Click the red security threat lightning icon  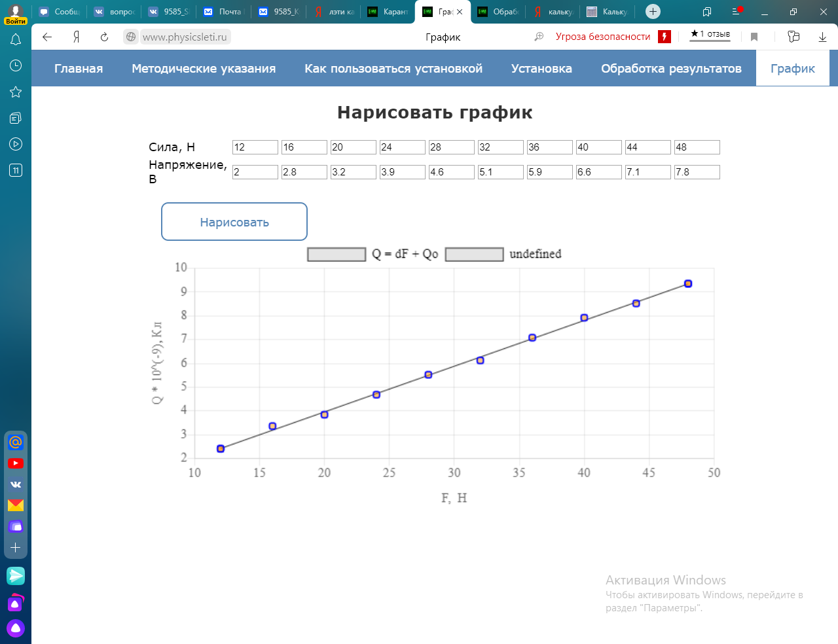coord(665,37)
